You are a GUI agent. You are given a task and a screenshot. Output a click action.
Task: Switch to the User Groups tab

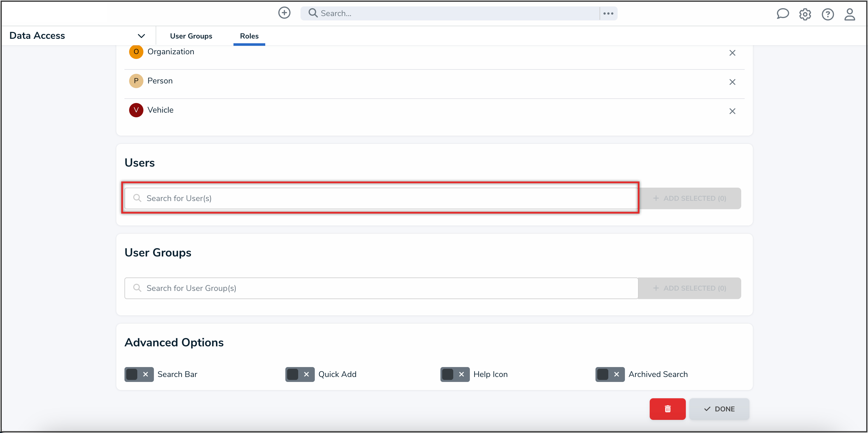[191, 36]
